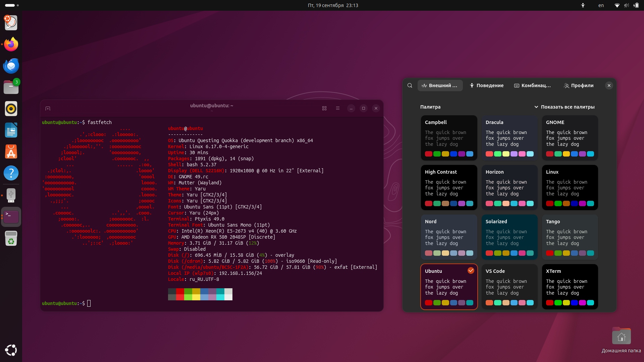This screenshot has width=644, height=362.
Task: Click the Terminal Font line in fastfetch output
Action: coord(219,225)
